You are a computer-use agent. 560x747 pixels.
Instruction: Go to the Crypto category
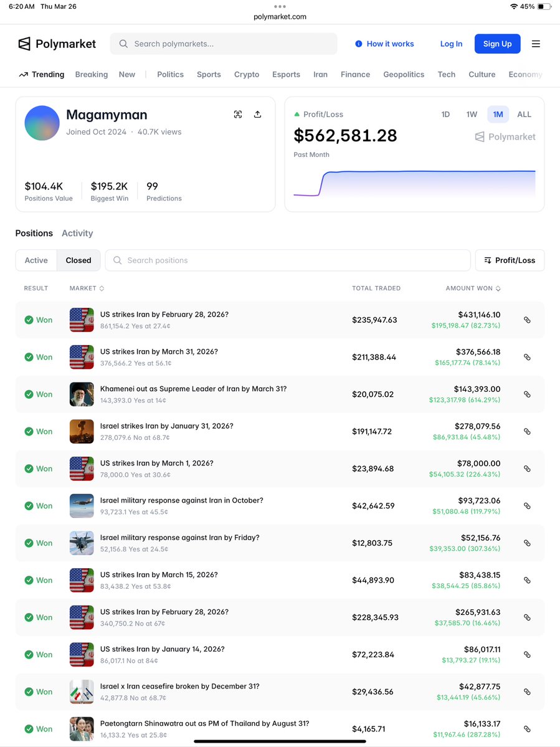(247, 75)
